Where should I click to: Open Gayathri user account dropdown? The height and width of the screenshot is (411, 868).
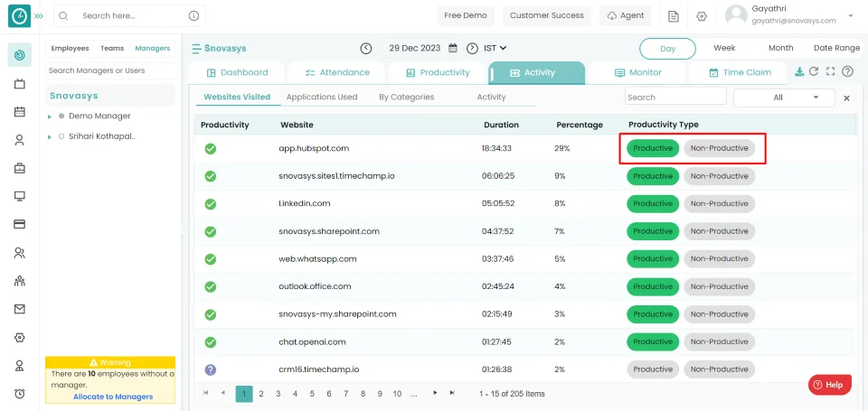click(x=850, y=16)
